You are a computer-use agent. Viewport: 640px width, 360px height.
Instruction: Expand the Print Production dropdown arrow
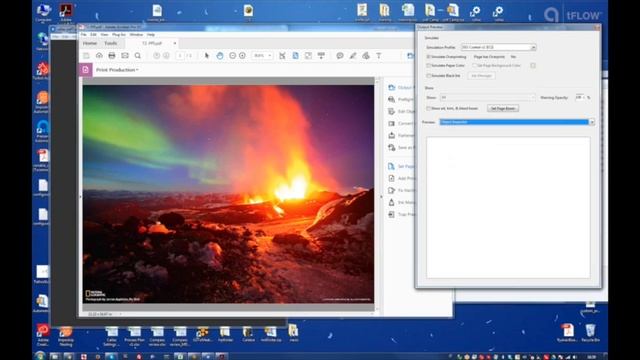(137, 70)
